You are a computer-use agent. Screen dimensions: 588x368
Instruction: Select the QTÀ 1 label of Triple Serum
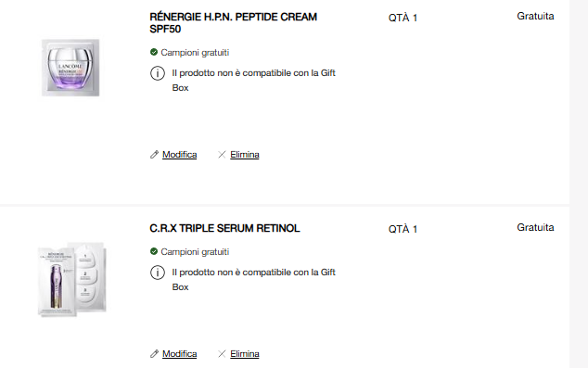pos(403,229)
